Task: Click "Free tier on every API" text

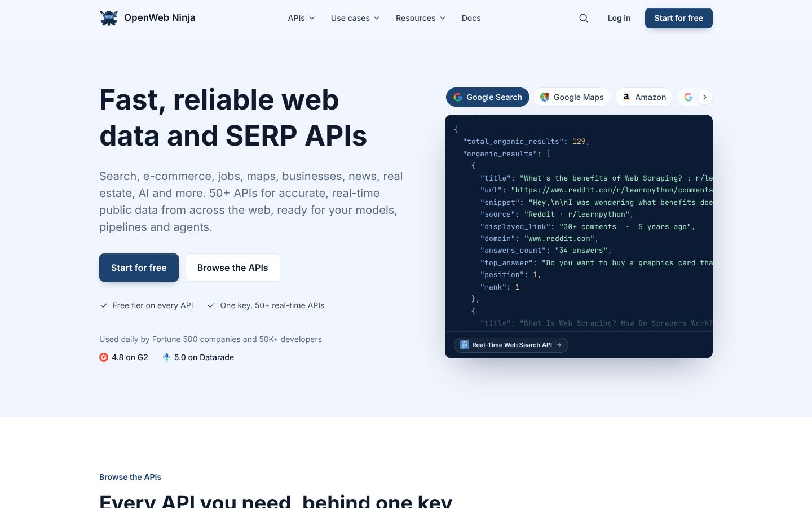Action: (153, 305)
